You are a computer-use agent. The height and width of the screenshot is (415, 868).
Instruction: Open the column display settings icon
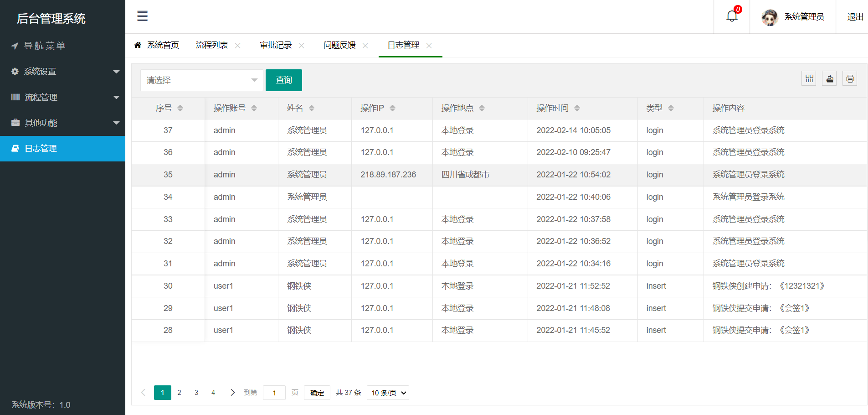click(809, 78)
